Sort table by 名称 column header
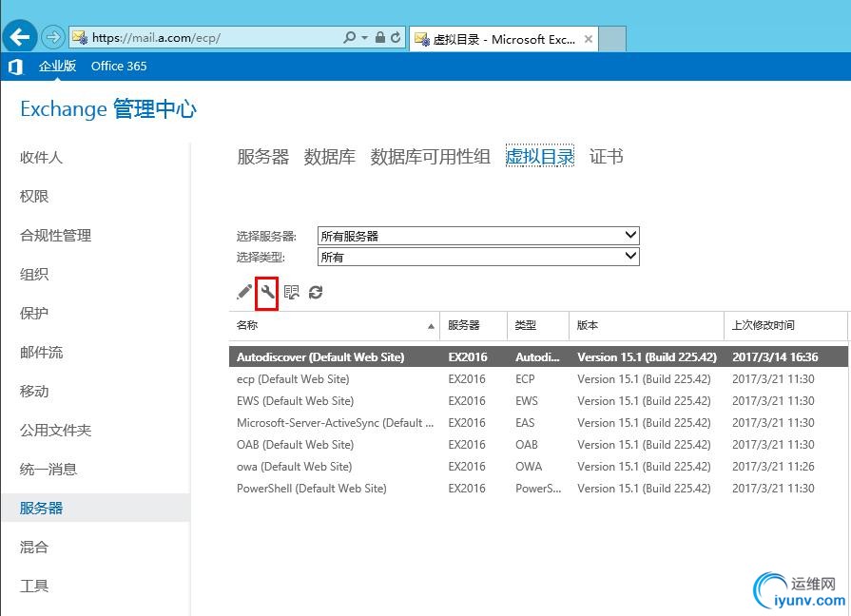 [x=335, y=325]
